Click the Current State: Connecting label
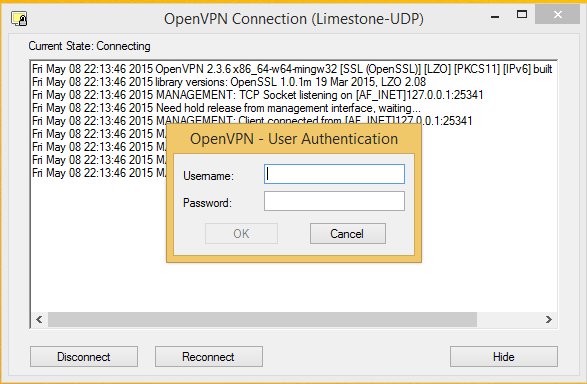Viewport: 587px width, 384px height. click(x=89, y=46)
